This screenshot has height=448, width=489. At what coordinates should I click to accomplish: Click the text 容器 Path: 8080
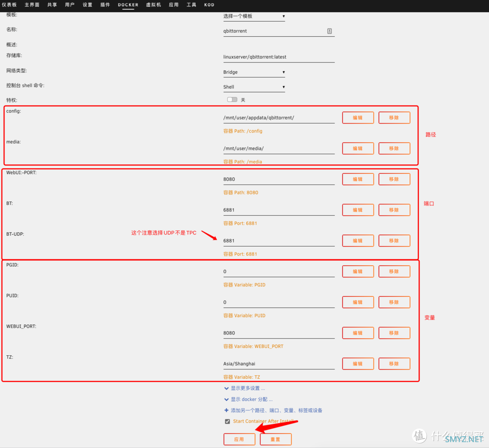coord(241,193)
